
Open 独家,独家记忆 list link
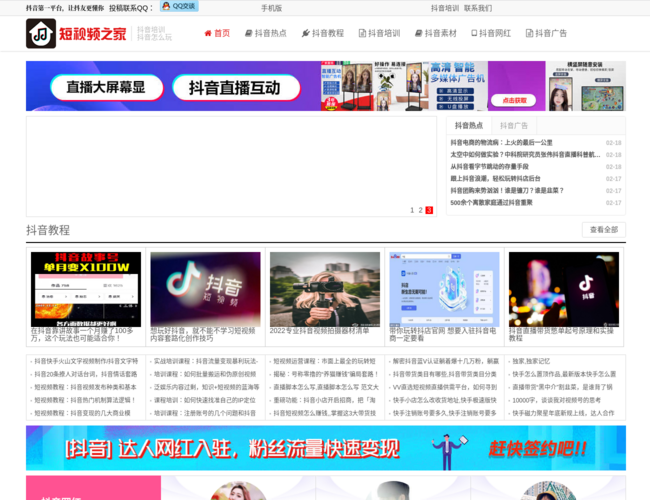(531, 362)
